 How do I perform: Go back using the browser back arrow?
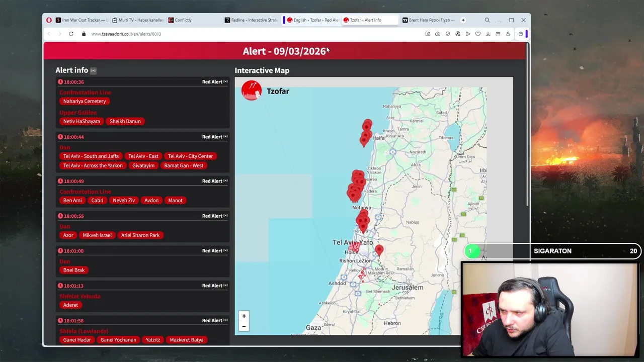(x=49, y=34)
